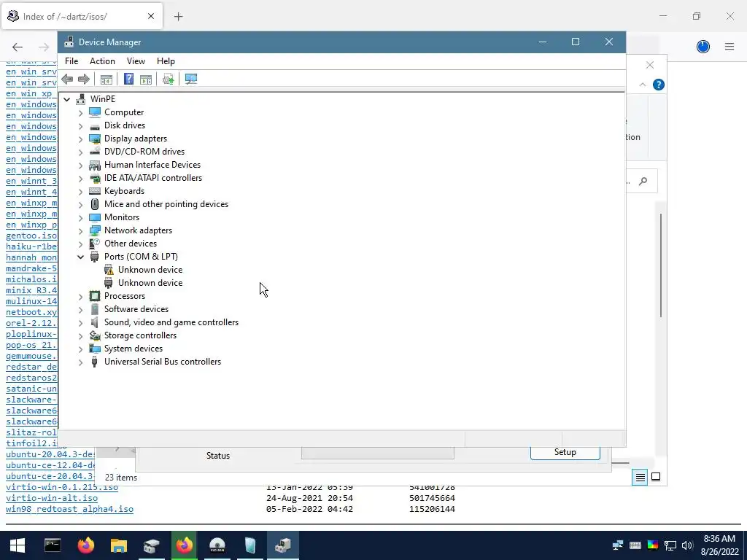Go back in the browser
This screenshot has width=747, height=560.
(18, 47)
